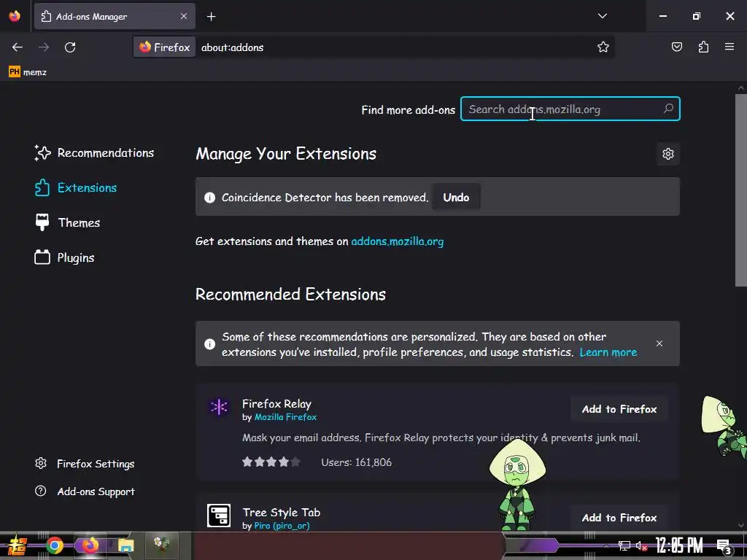747x560 pixels.
Task: List all tabs with the chevron
Action: [x=602, y=16]
